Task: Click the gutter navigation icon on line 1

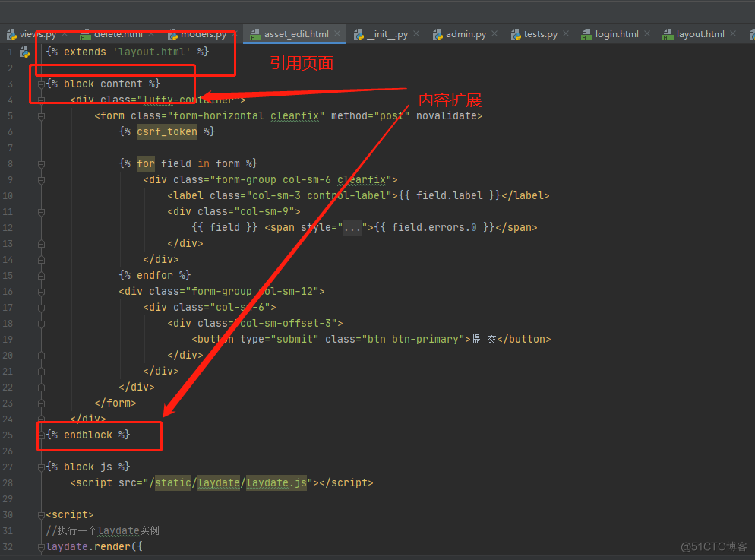Action: click(24, 52)
